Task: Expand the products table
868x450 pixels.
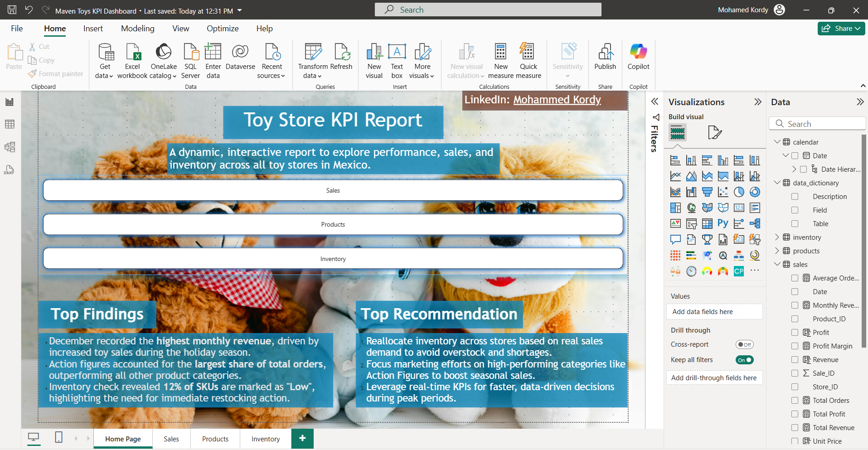Action: (x=777, y=251)
